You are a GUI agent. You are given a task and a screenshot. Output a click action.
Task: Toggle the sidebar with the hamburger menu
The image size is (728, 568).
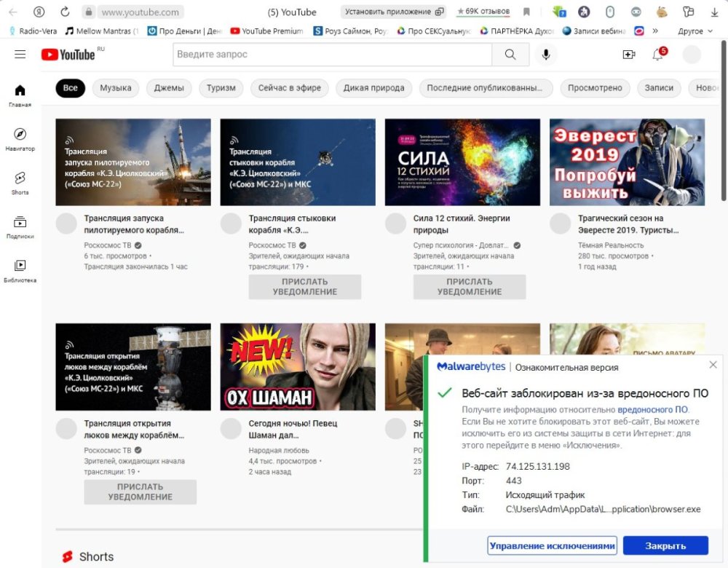point(20,54)
